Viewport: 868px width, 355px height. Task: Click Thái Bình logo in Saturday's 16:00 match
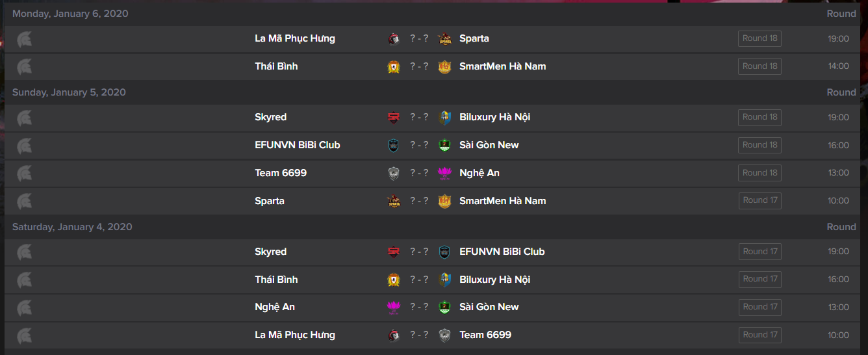[x=394, y=280]
